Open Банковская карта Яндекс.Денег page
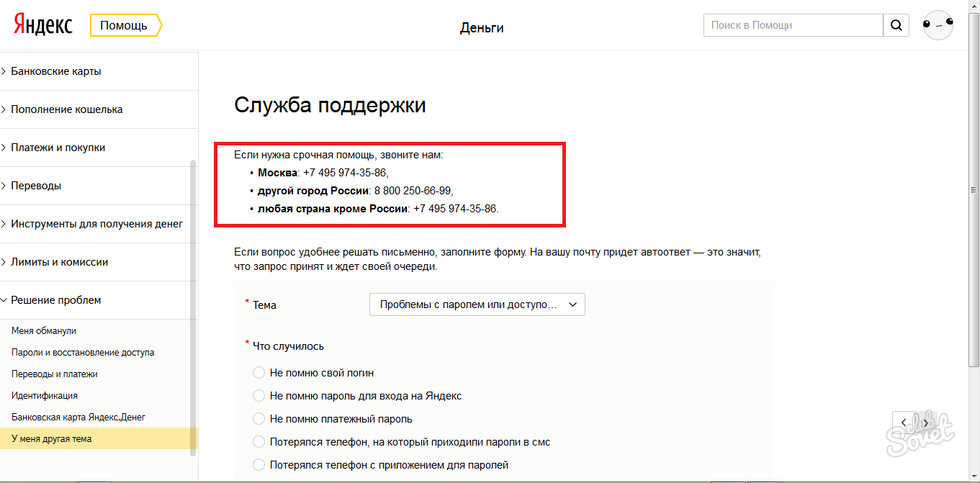980x483 pixels. (78, 417)
